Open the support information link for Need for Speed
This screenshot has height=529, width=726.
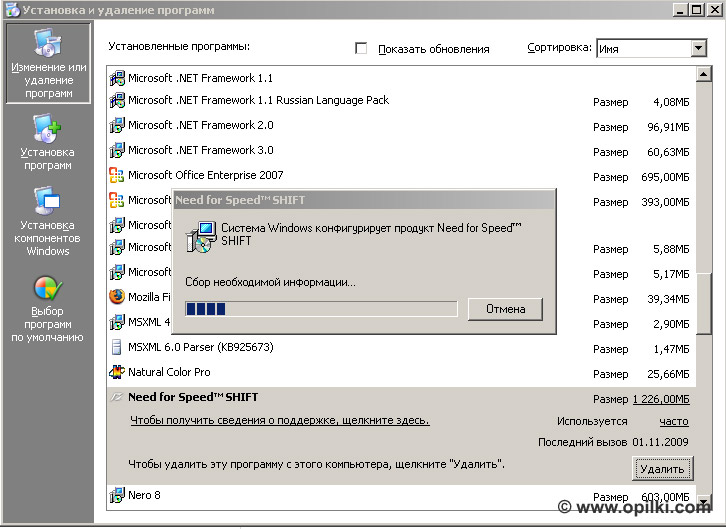(x=280, y=420)
